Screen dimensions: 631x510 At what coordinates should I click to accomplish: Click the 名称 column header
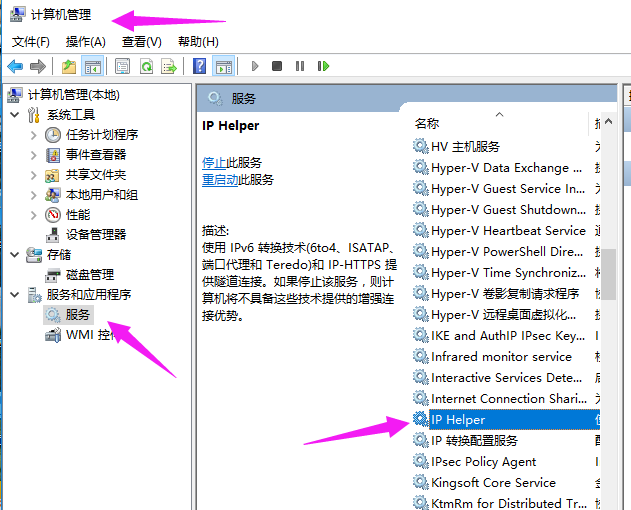coord(427,123)
